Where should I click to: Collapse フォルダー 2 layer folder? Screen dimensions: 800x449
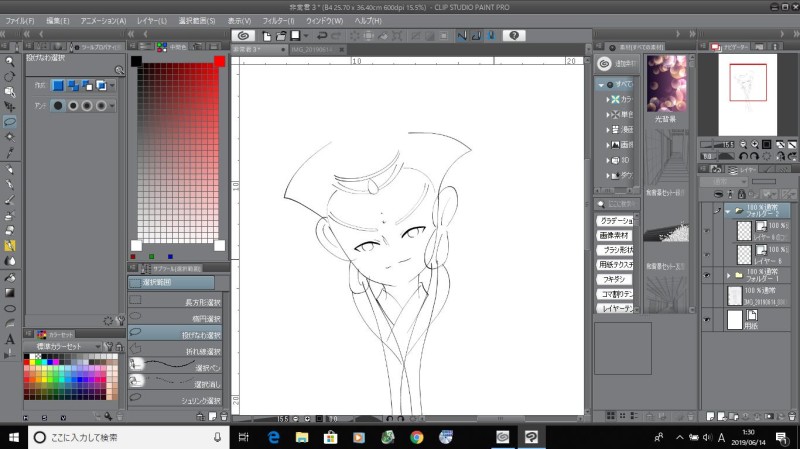728,211
